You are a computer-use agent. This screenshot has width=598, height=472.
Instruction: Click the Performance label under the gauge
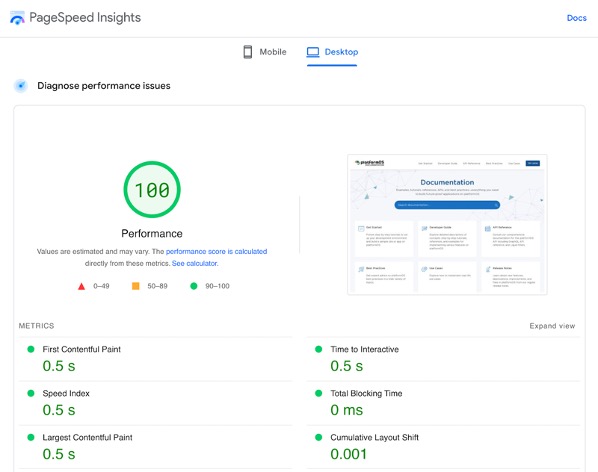click(152, 233)
